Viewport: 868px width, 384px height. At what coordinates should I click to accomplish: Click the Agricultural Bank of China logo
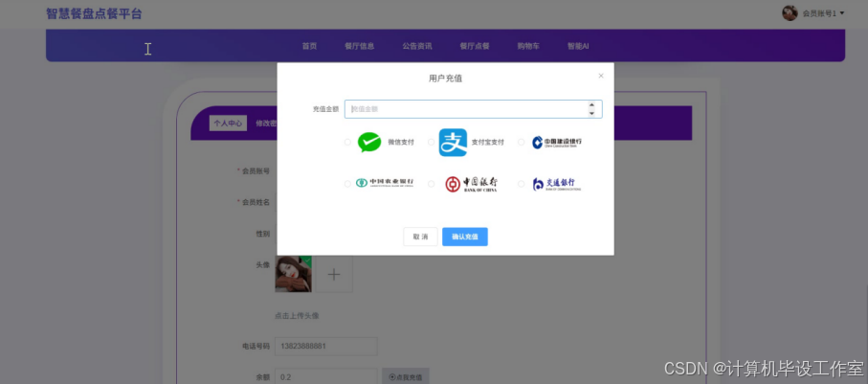pyautogui.click(x=384, y=183)
